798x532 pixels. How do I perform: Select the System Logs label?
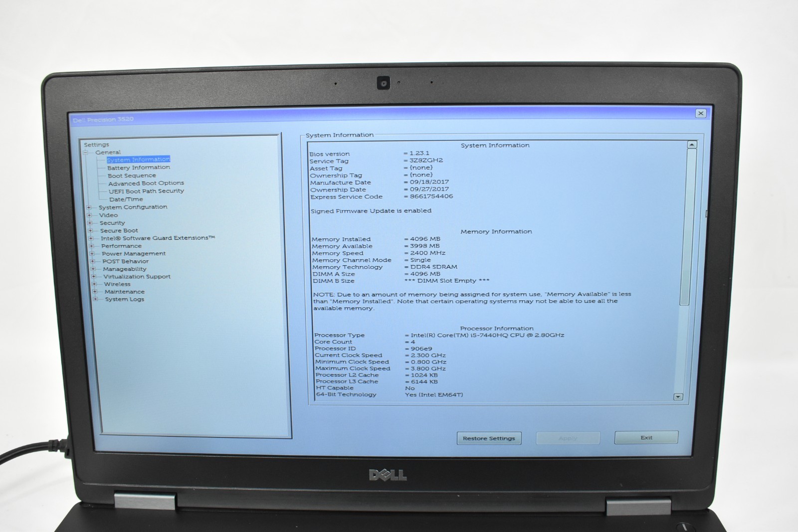(x=124, y=299)
